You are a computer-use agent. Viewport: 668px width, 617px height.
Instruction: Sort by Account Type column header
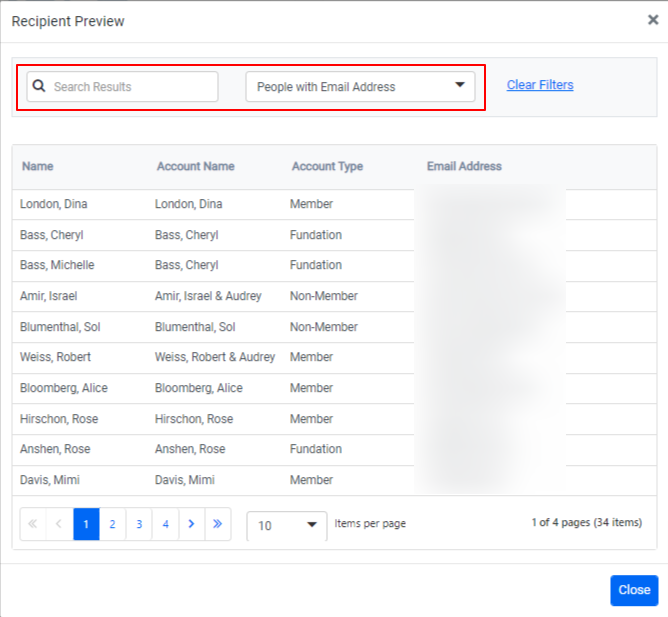(327, 166)
